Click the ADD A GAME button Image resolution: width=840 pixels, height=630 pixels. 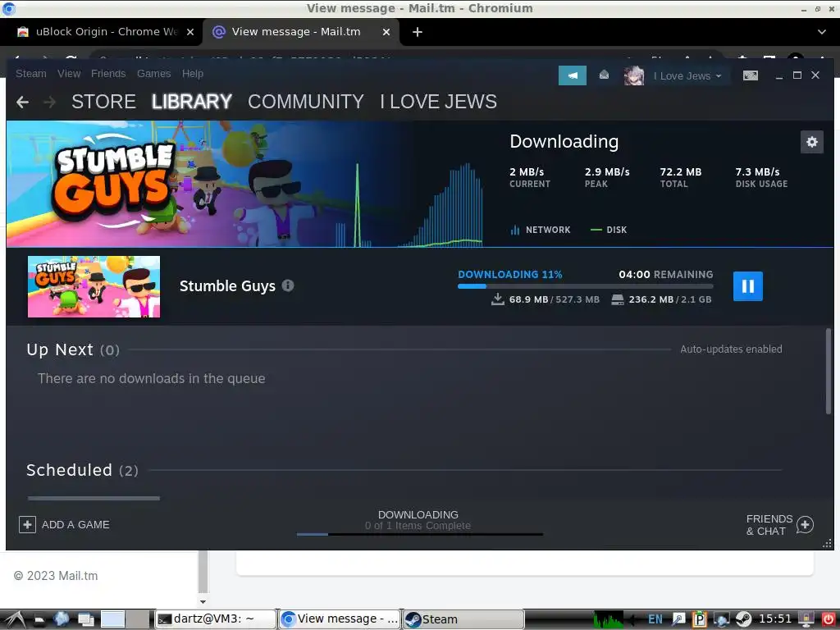(64, 524)
